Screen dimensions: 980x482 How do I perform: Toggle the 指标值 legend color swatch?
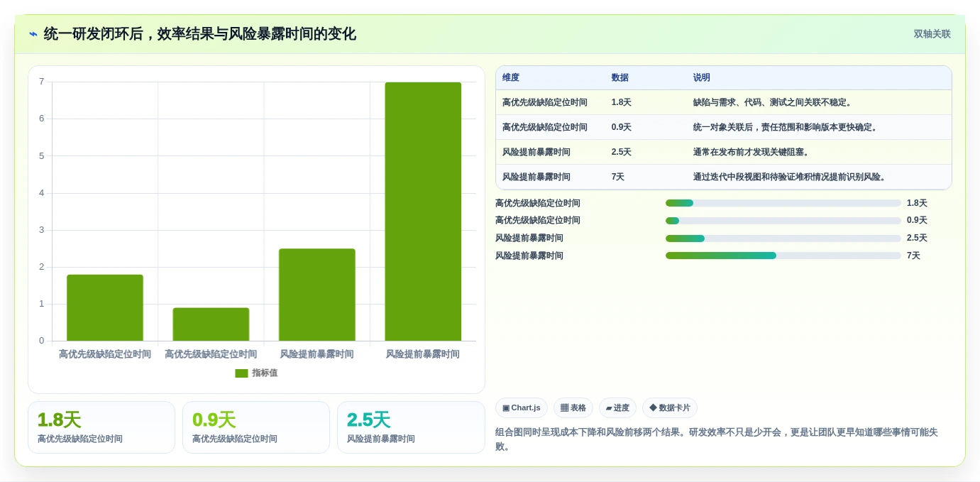(241, 373)
